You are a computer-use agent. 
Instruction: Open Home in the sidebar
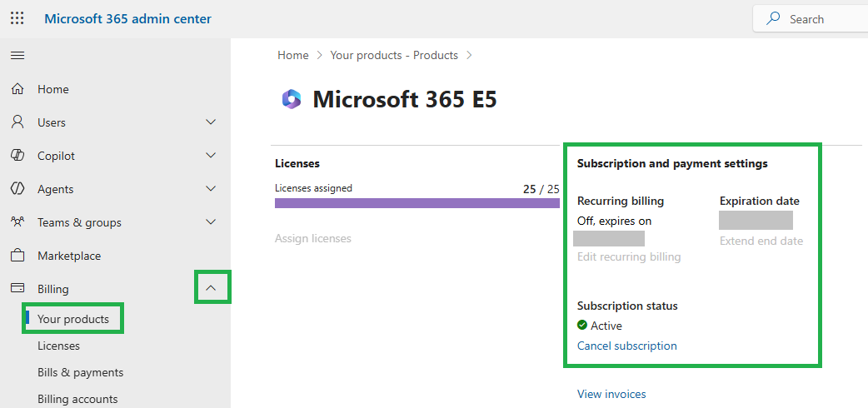[x=53, y=89]
